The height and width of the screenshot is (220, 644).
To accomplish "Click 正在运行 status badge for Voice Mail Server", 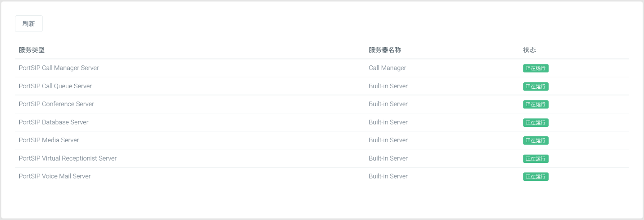I will pos(536,176).
